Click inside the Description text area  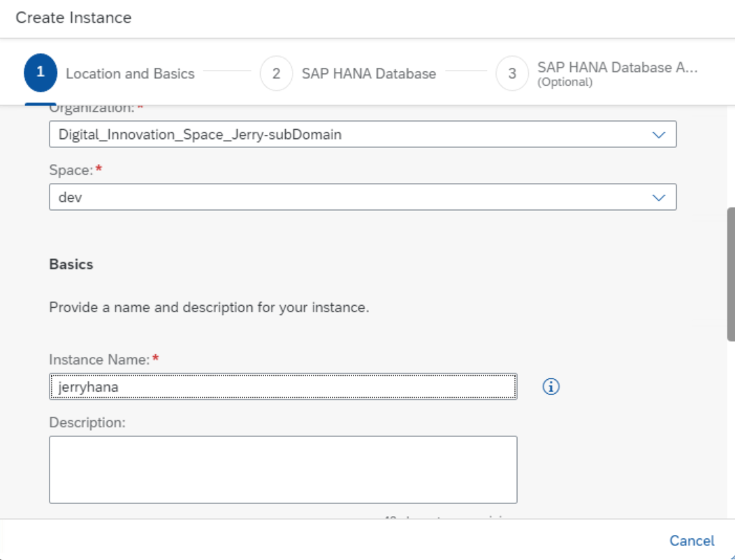pos(283,469)
